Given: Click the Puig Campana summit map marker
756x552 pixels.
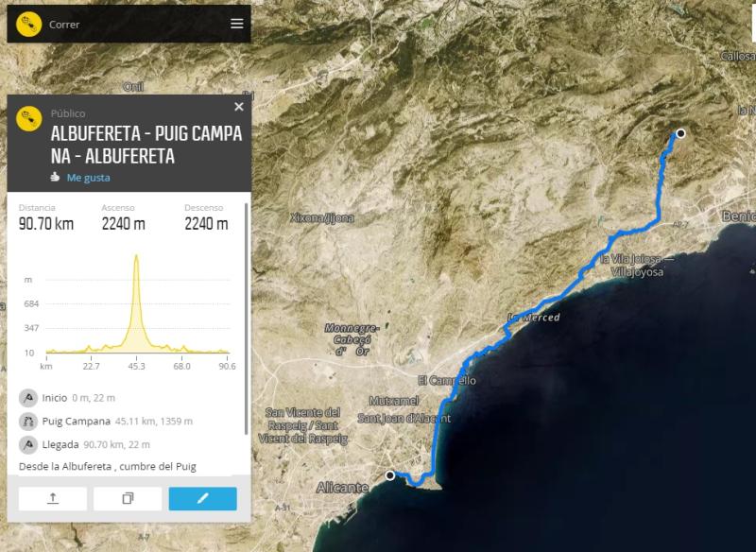Looking at the screenshot, I should 679,133.
